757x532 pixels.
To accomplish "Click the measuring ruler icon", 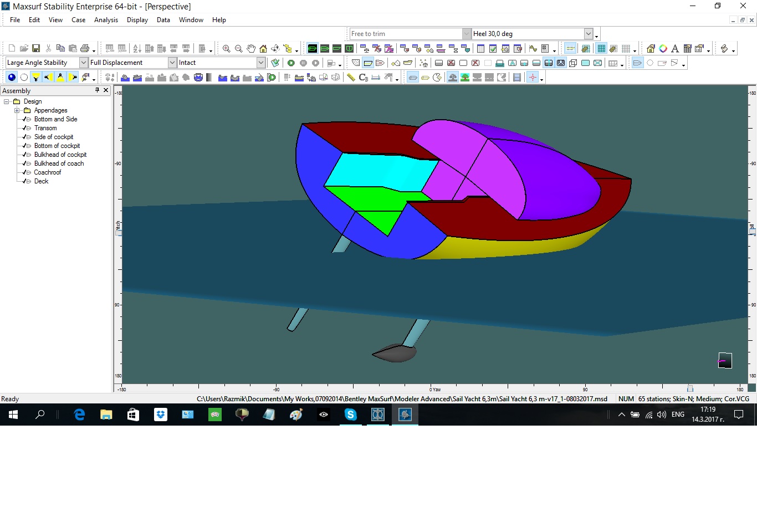I will [351, 78].
